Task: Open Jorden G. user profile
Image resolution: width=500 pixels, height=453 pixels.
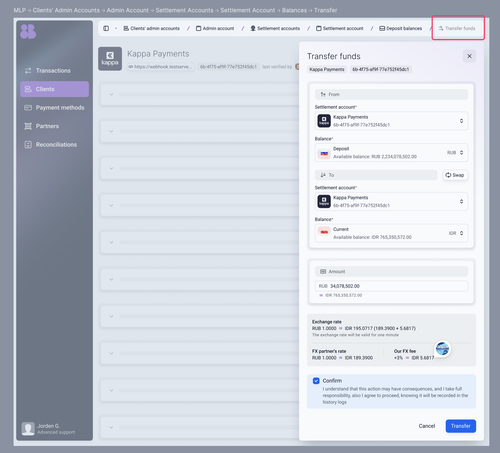Action: (x=48, y=429)
